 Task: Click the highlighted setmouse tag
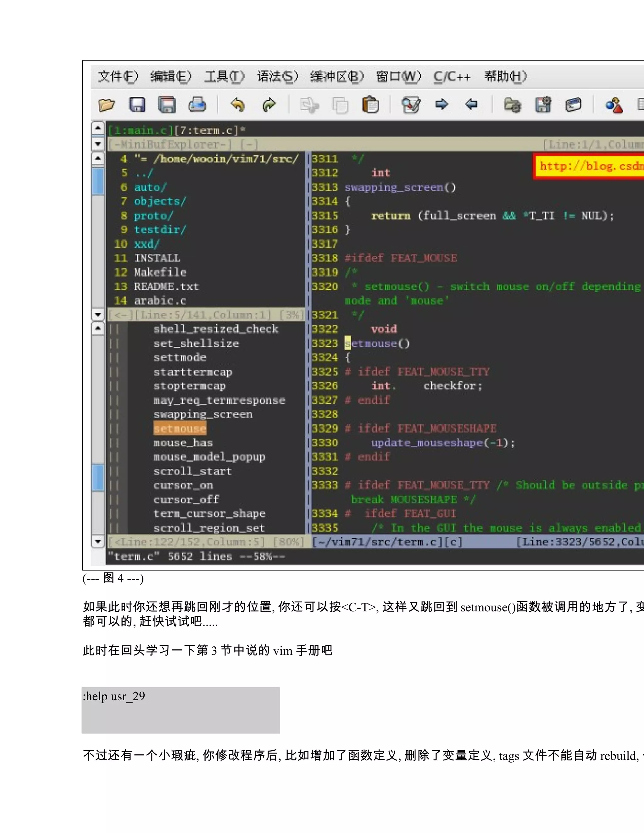180,428
